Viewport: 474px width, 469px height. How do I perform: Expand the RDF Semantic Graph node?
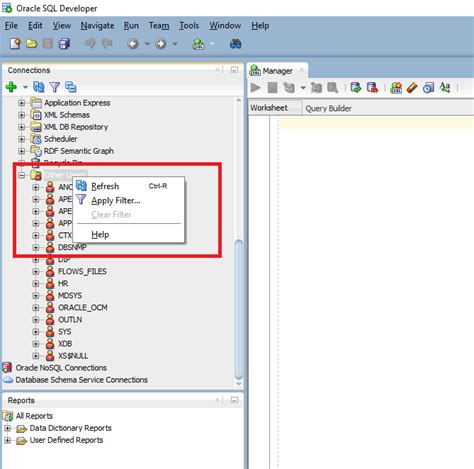coord(22,151)
